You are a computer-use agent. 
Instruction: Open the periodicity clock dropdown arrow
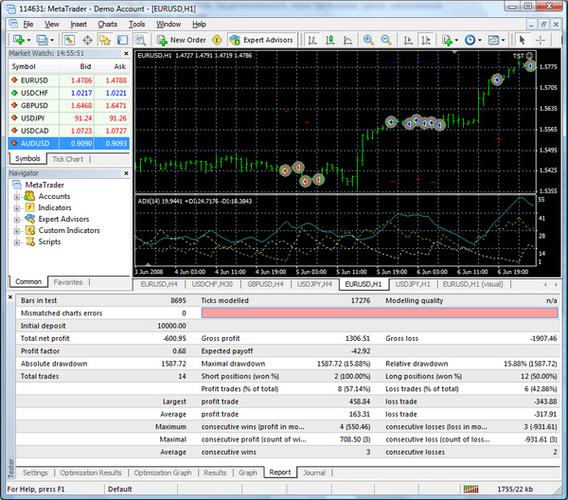point(480,40)
